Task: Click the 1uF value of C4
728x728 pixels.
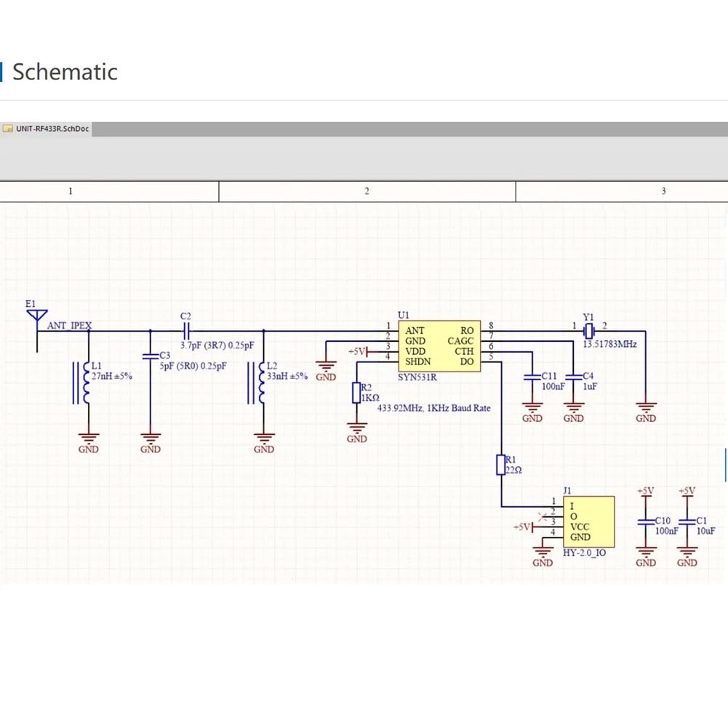Action: pyautogui.click(x=590, y=386)
